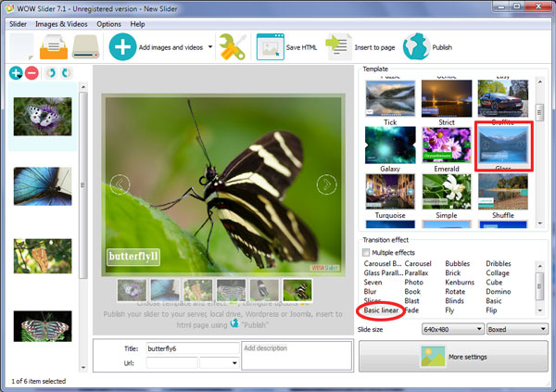
Task: Select the Domino transition effect
Action: 499,291
